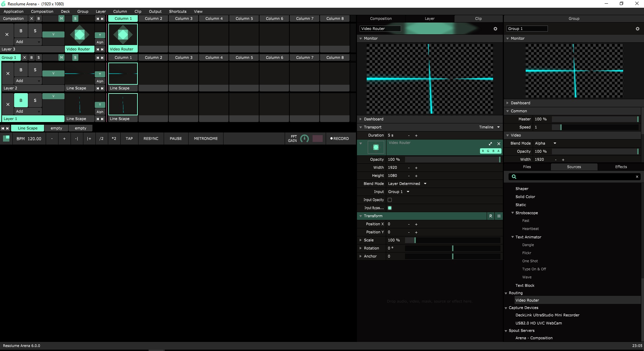Open the Blend Mode Layer Determined dropdown
Image resolution: width=644 pixels, height=351 pixels.
pos(407,184)
